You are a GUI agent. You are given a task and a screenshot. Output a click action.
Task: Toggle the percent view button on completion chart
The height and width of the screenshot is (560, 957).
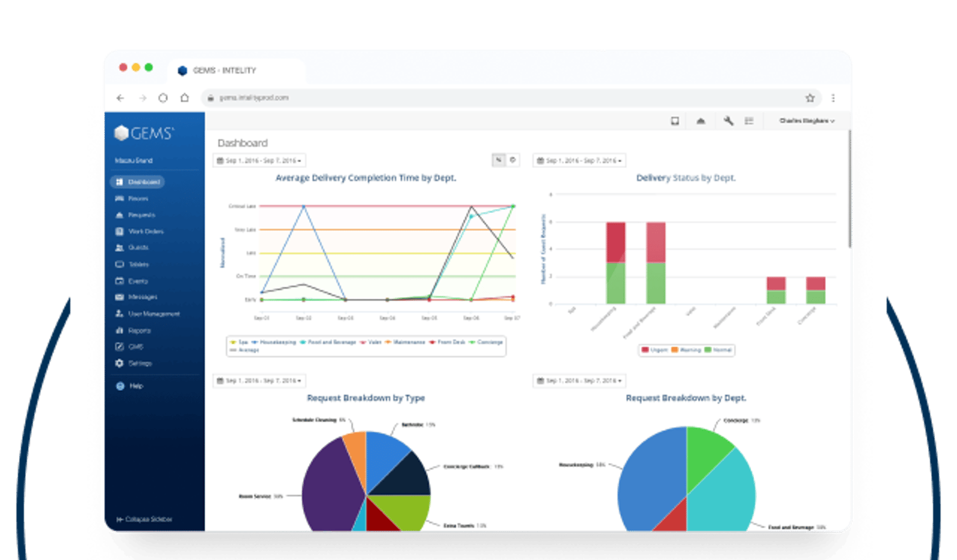pos(498,160)
